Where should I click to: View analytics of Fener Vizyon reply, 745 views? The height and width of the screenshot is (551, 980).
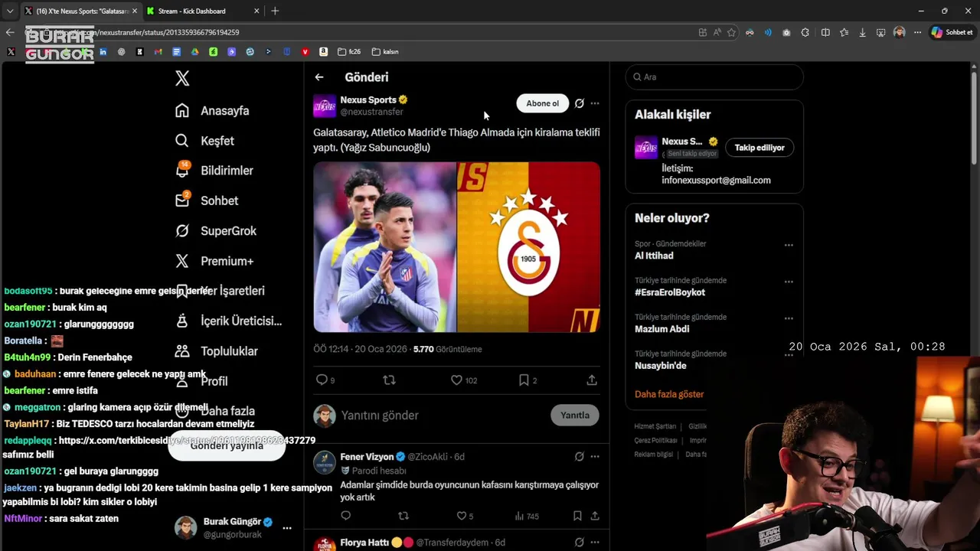point(527,516)
